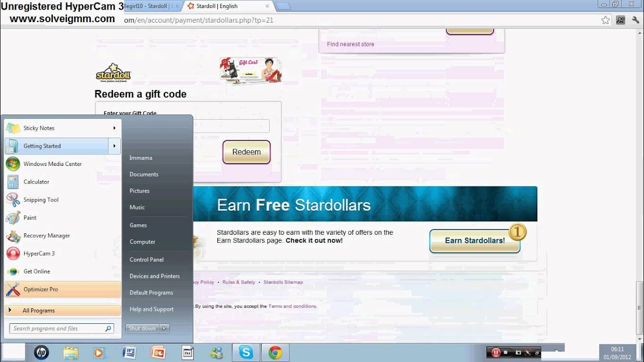This screenshot has width=644, height=362.
Task: Open Paint from the Start menu
Action: (62, 218)
